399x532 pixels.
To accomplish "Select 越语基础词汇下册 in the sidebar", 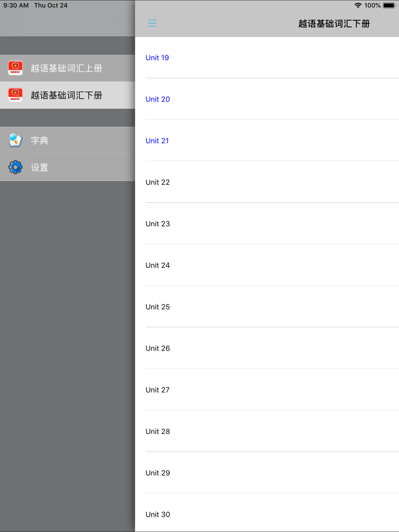I will click(67, 95).
